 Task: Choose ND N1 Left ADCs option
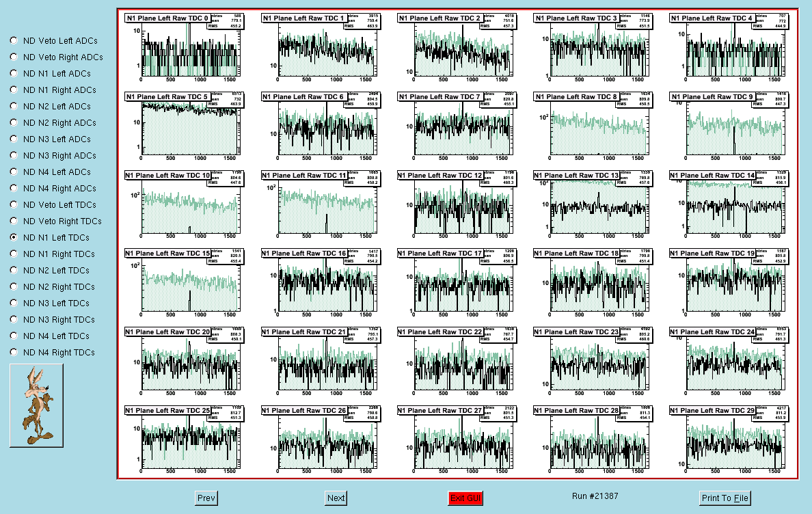[x=14, y=74]
